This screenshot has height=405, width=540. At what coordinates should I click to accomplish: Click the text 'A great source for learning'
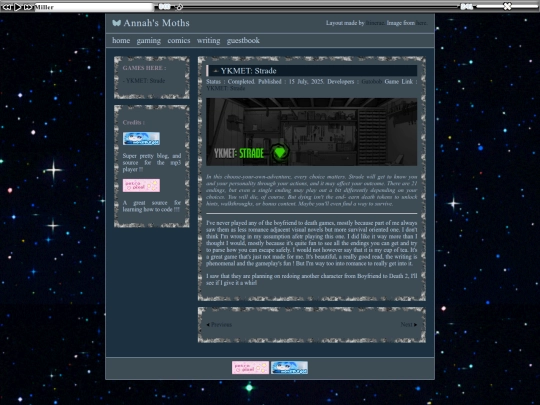click(152, 206)
